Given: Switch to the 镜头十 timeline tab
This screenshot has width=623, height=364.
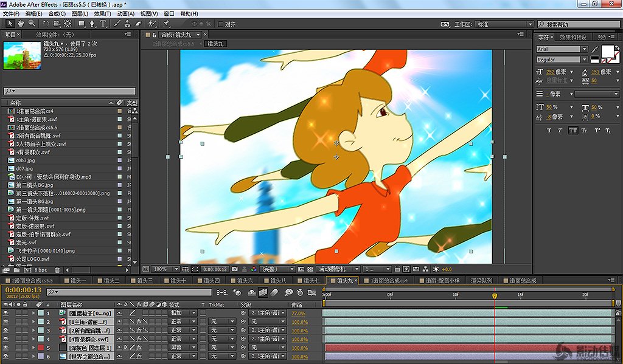Looking at the screenshot, I should click(x=178, y=281).
